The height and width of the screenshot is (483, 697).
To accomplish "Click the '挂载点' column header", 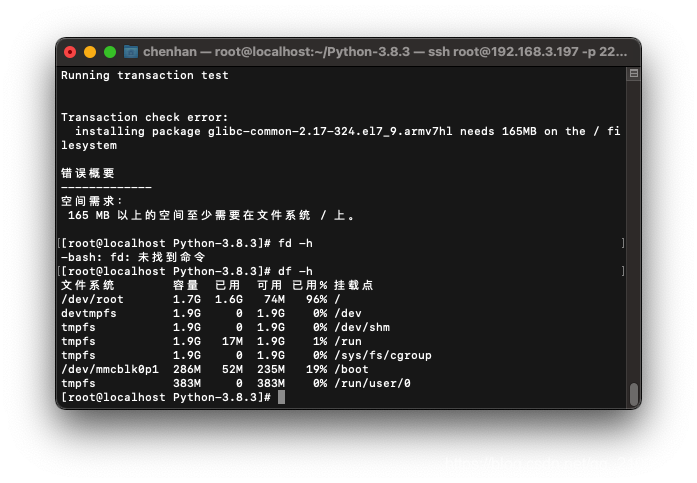I will [354, 285].
